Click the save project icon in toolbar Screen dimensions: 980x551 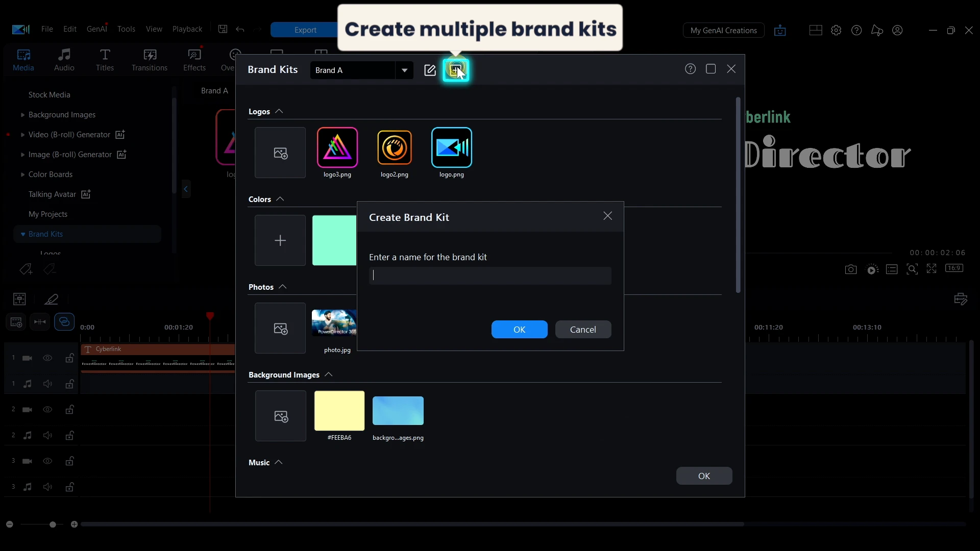pyautogui.click(x=223, y=29)
